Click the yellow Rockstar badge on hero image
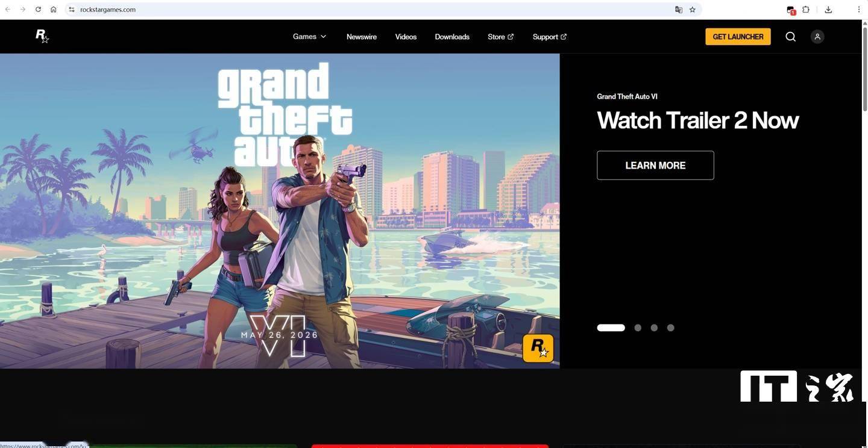 538,348
